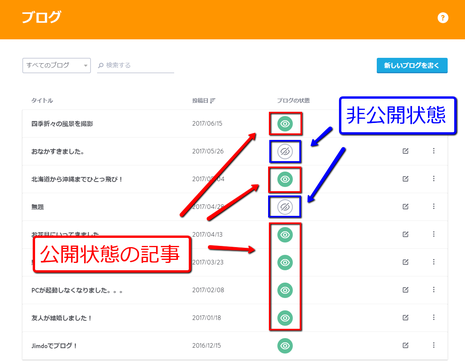This screenshot has height=362, width=465.
Task: Click the magnifier icon in search field
Action: pyautogui.click(x=101, y=66)
